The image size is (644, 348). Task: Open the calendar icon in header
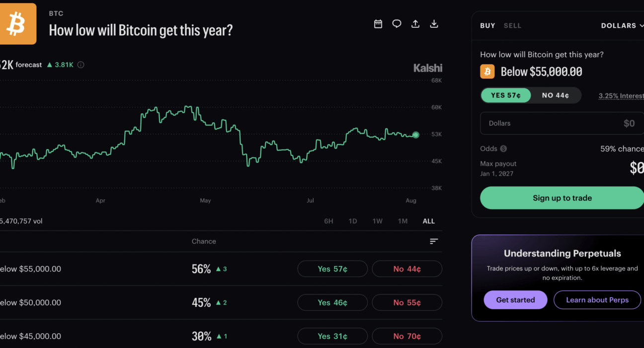pyautogui.click(x=378, y=24)
